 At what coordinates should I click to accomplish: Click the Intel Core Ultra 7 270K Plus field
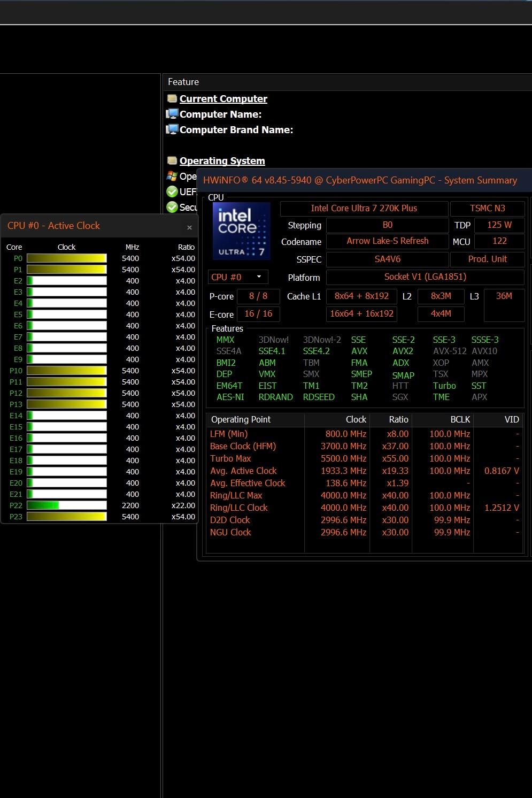tap(364, 209)
